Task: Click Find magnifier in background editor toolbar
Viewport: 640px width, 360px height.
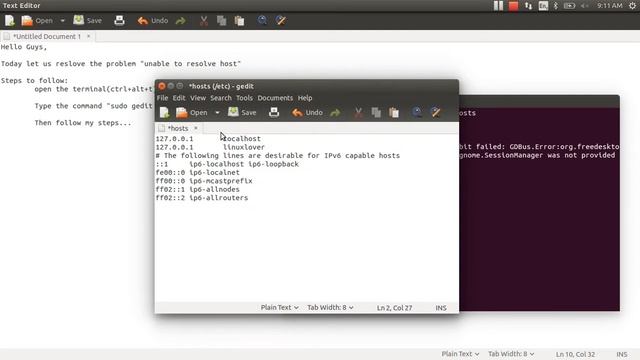Action: (x=262, y=20)
